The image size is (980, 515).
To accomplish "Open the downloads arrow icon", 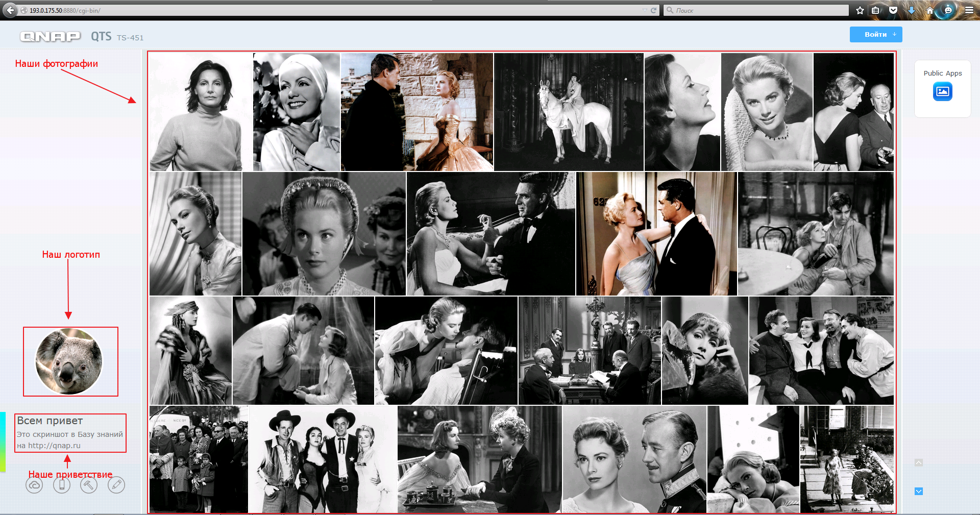I will (912, 10).
